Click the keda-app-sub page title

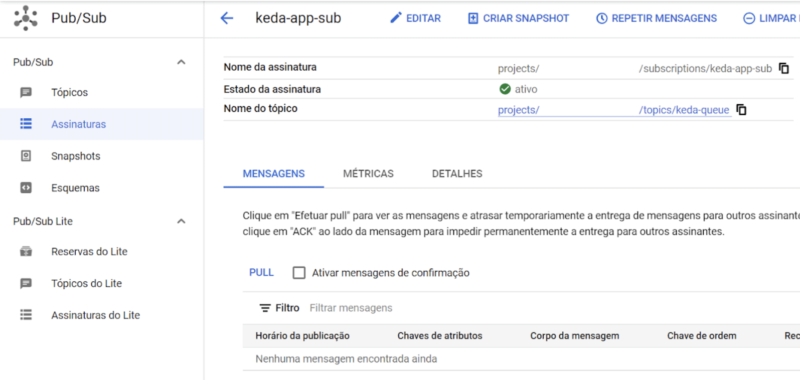298,18
